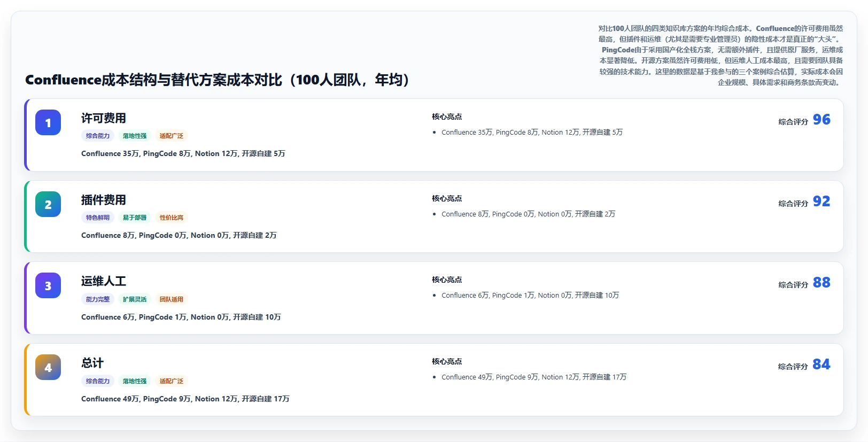Click the 适配广泛 tag in 许可费用 card
This screenshot has height=442, width=868.
point(172,136)
